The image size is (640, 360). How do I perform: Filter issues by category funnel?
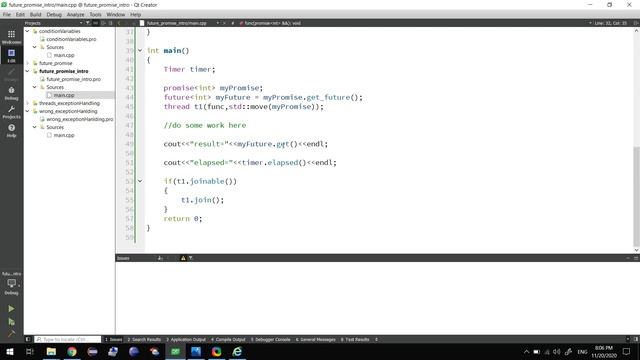pos(191,258)
